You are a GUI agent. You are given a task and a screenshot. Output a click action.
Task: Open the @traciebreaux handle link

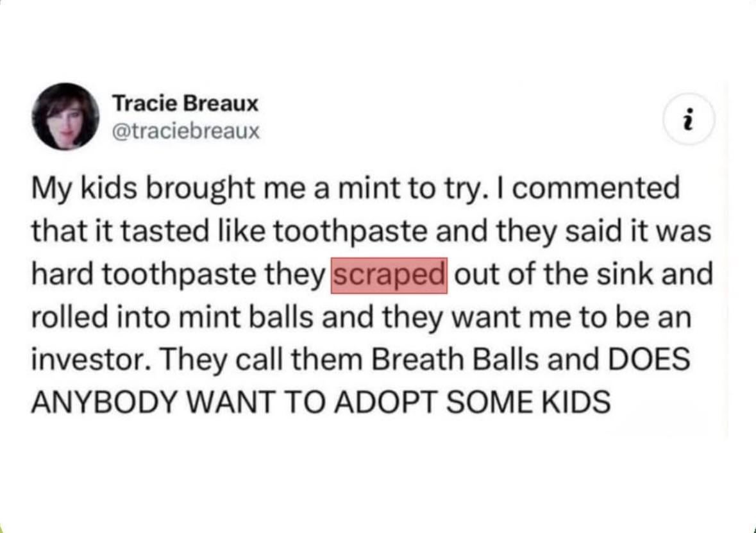tap(186, 132)
